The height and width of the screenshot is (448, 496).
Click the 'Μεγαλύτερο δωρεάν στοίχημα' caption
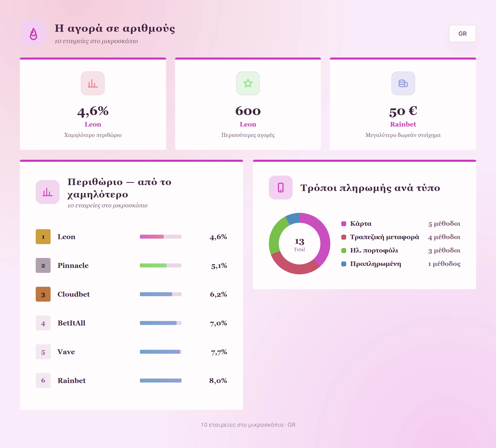pos(403,135)
